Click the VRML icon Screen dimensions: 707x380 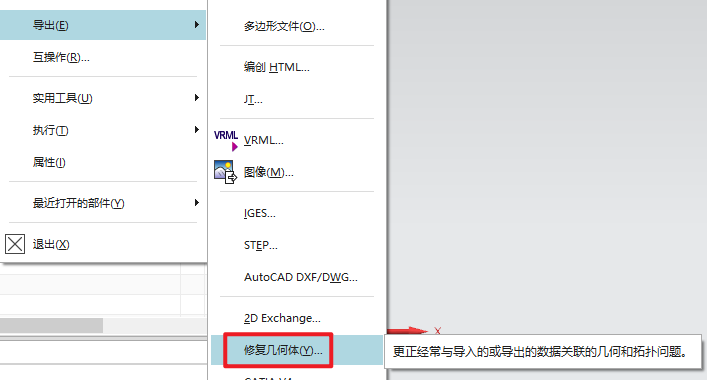tap(226, 140)
